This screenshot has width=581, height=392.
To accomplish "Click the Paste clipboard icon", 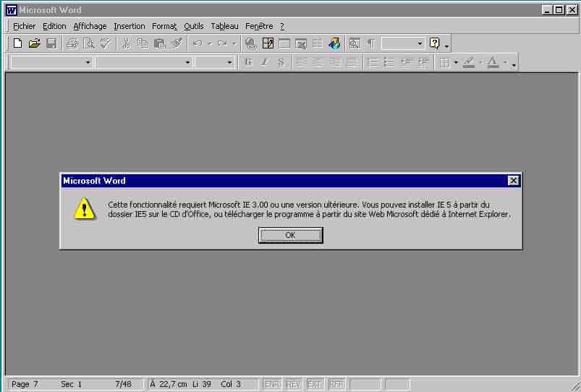I will click(160, 43).
